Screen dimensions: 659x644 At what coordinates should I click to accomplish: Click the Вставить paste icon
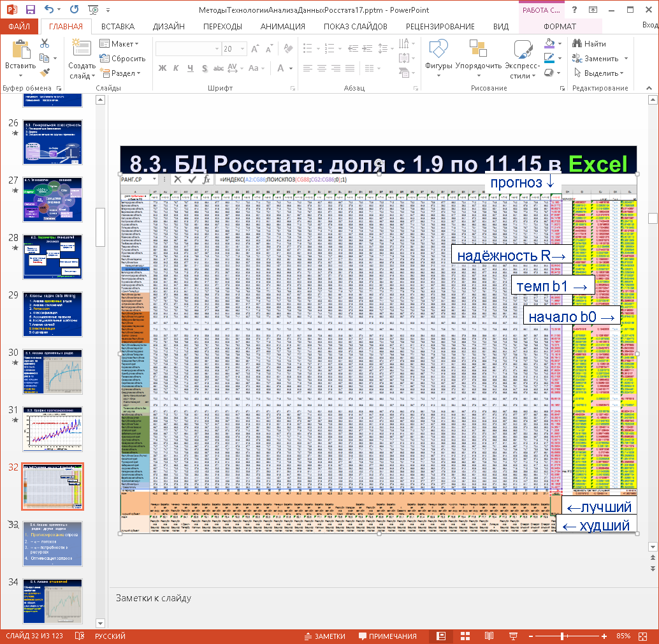[20, 49]
